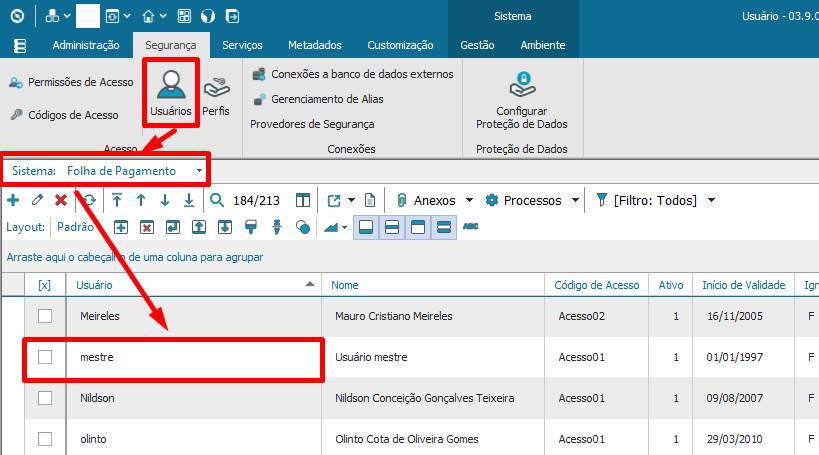
Task: Switch to the Ambiente tab
Action: 543,45
